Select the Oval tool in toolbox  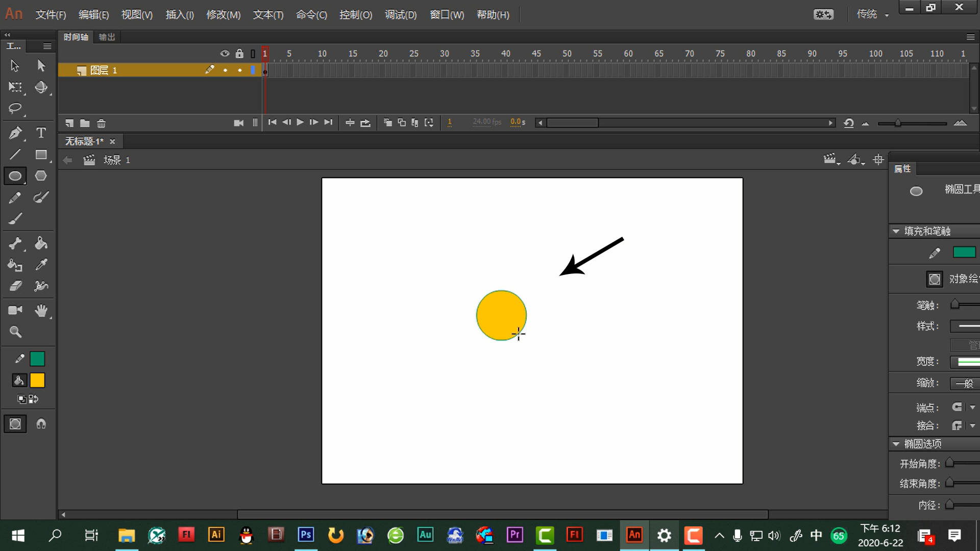coord(15,176)
